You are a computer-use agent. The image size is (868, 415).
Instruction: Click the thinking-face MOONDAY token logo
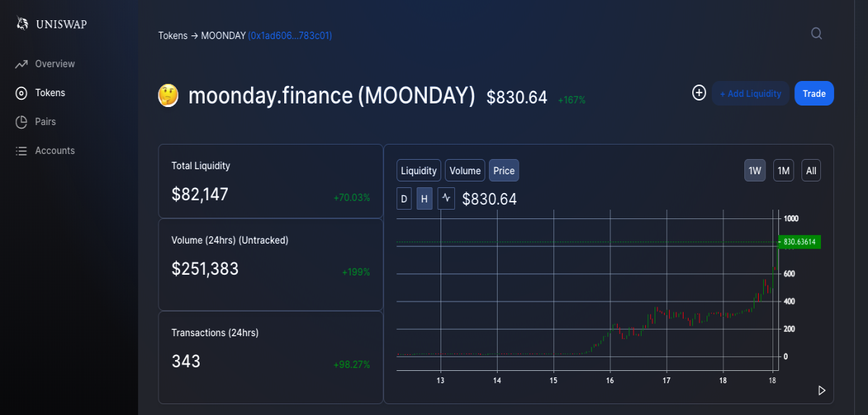pos(169,95)
